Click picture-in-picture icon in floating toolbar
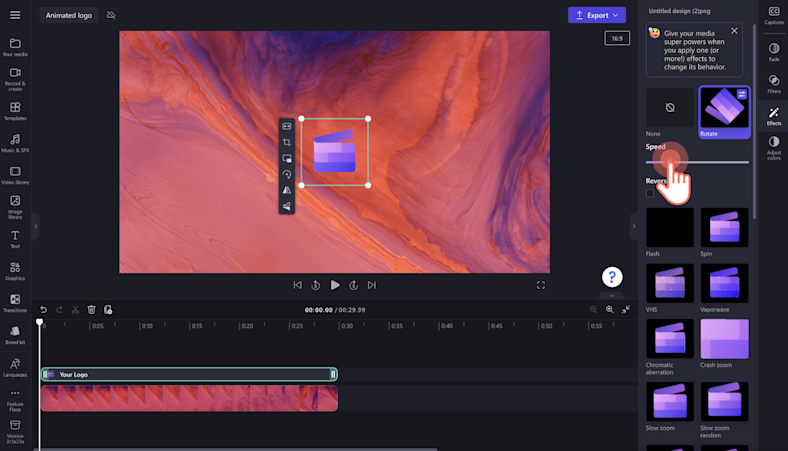Viewport: 788px width, 451px height. pos(287,158)
